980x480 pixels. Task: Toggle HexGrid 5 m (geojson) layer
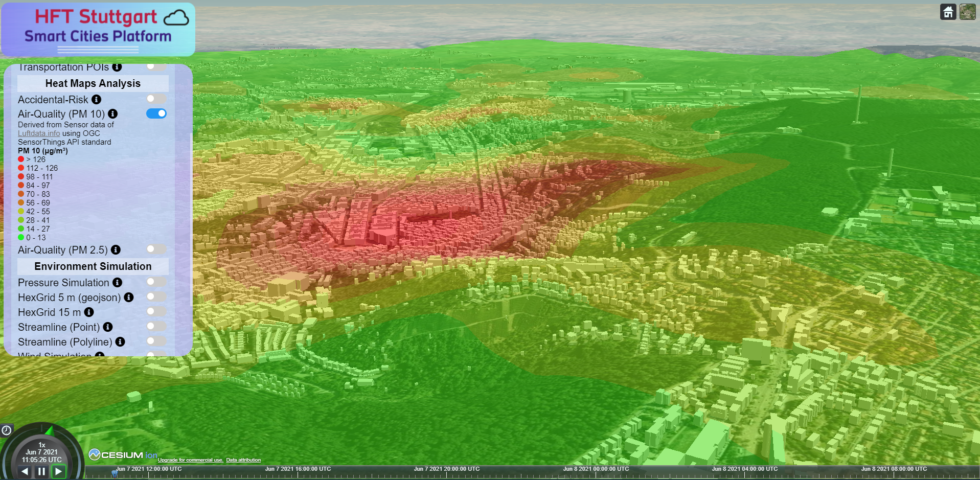156,297
